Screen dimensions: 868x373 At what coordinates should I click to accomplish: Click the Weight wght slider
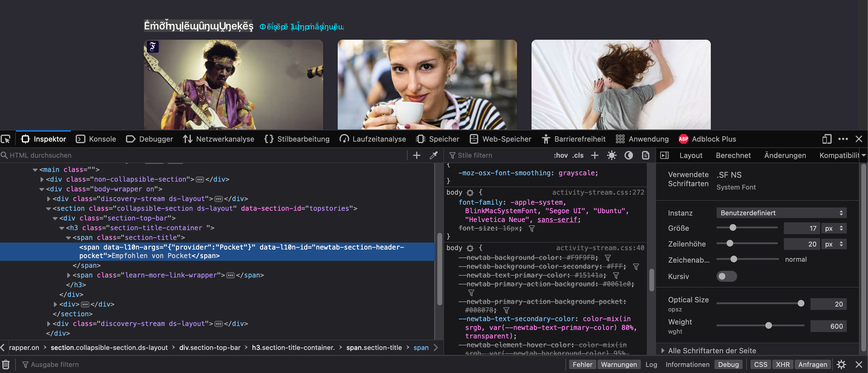pyautogui.click(x=768, y=325)
